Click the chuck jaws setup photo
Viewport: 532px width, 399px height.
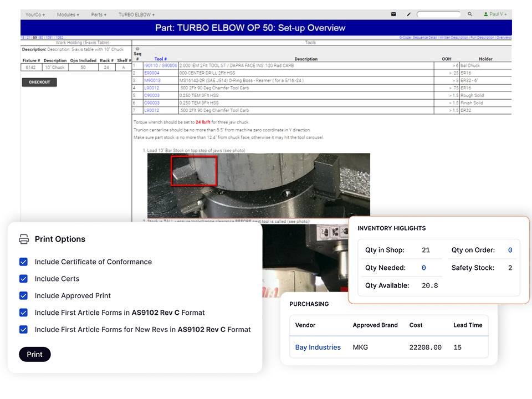(259, 185)
